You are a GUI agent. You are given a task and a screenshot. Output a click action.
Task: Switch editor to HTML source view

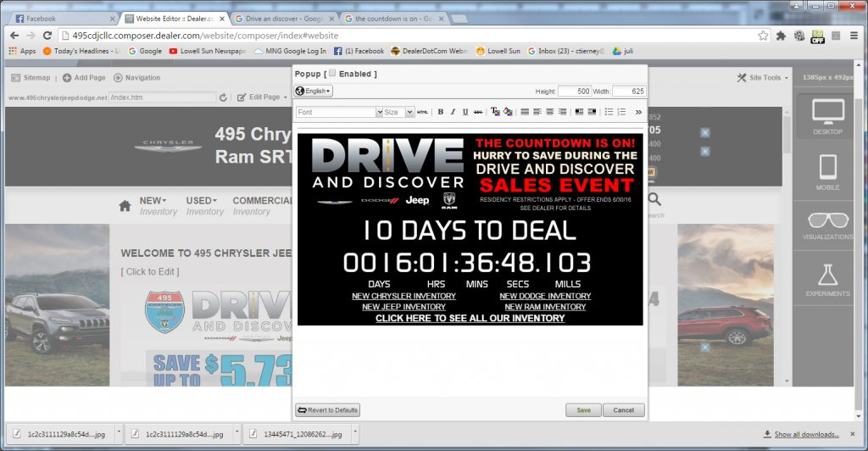coord(422,112)
